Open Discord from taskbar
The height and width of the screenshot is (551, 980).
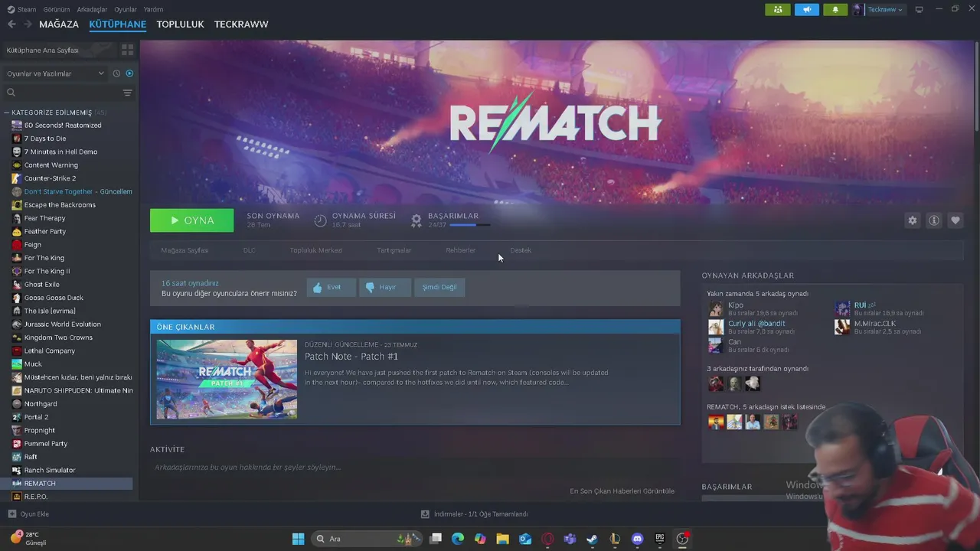coord(638,539)
